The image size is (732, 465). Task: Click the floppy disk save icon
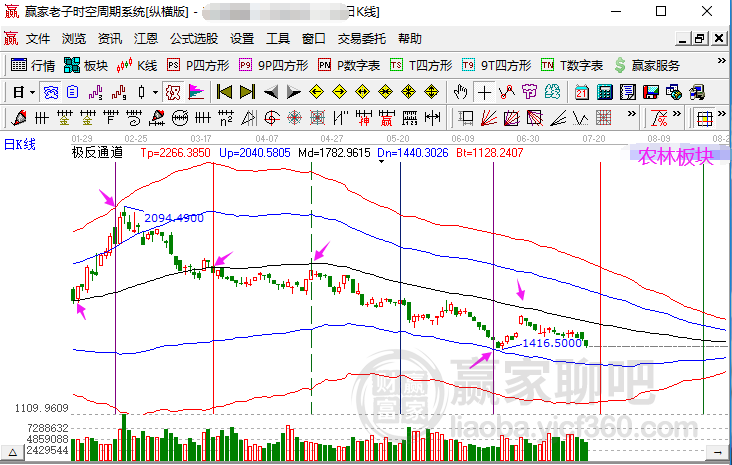(x=651, y=92)
